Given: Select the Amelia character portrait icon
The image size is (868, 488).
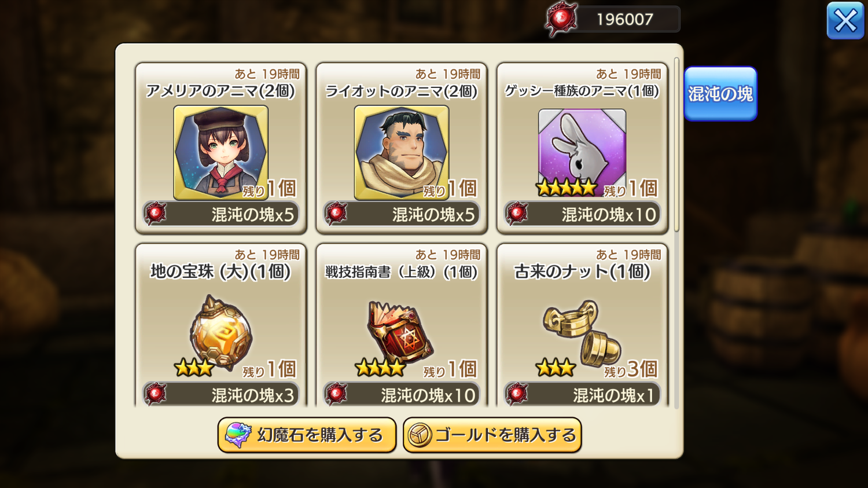Looking at the screenshot, I should coord(220,153).
